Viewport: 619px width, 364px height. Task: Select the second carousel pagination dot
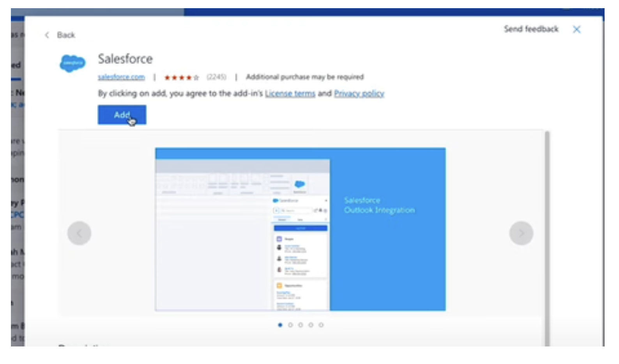pos(290,325)
